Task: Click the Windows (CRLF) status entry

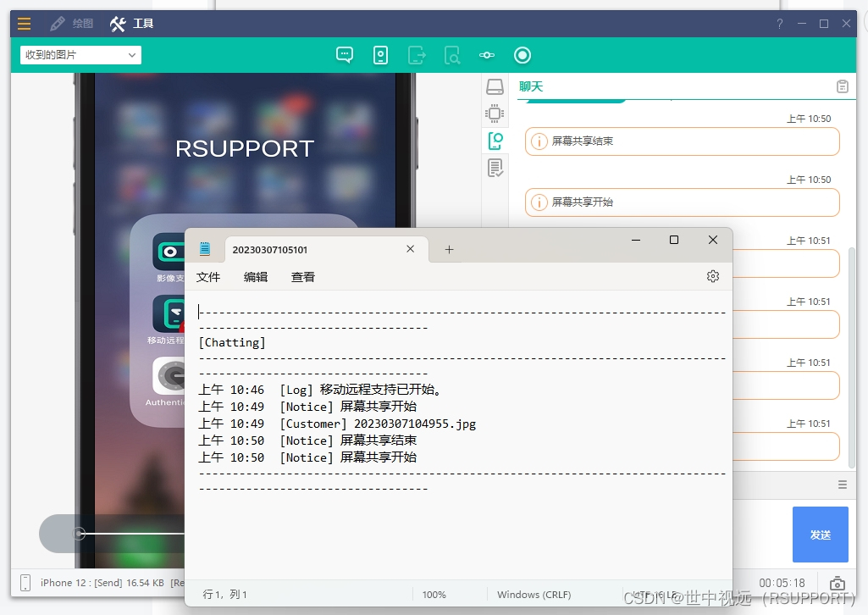Action: click(x=534, y=595)
